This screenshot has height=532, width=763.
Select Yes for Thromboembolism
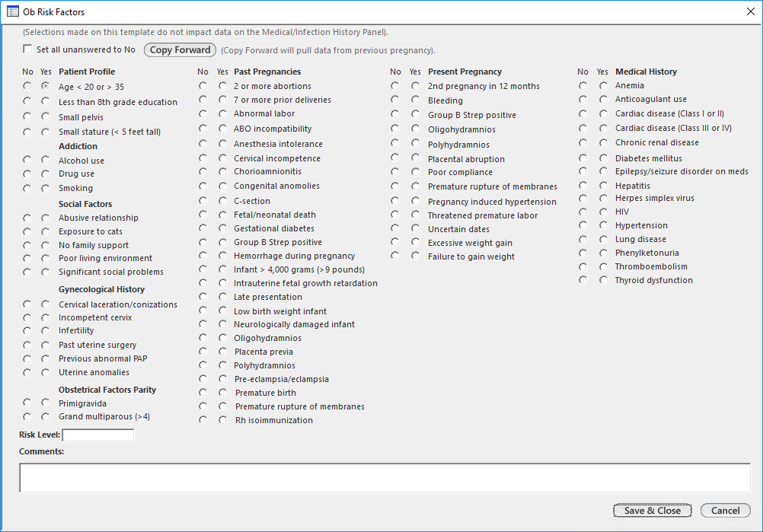[x=603, y=266]
